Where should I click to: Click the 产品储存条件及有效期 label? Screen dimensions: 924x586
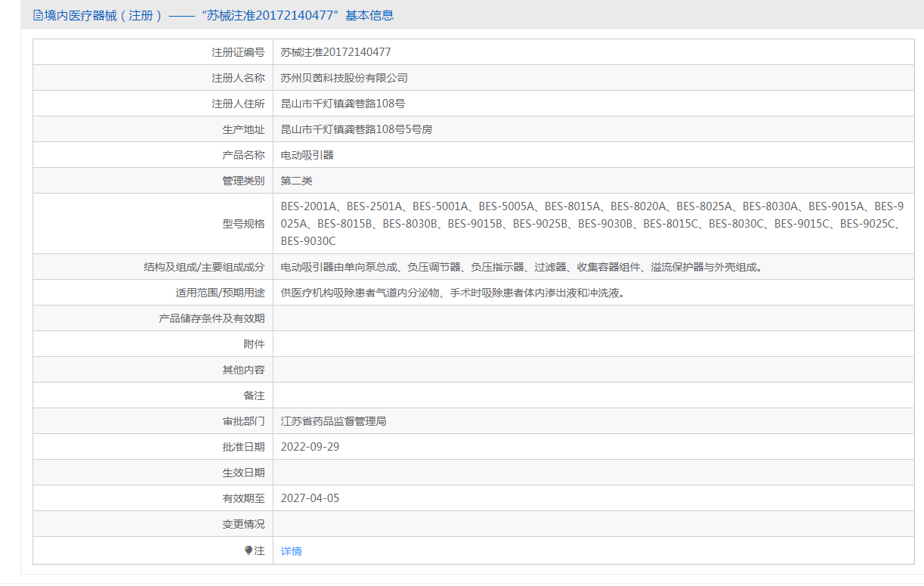tap(212, 318)
